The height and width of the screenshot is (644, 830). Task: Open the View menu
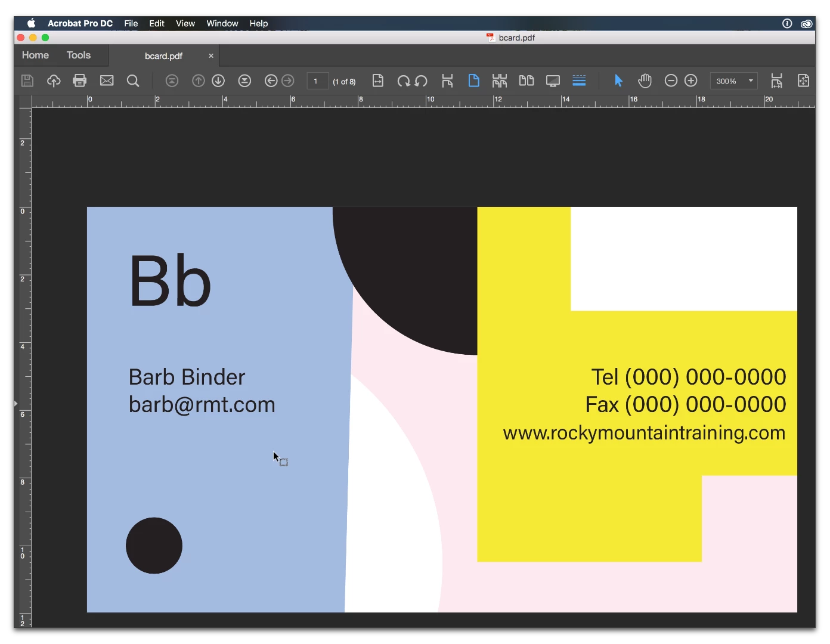[x=185, y=23]
